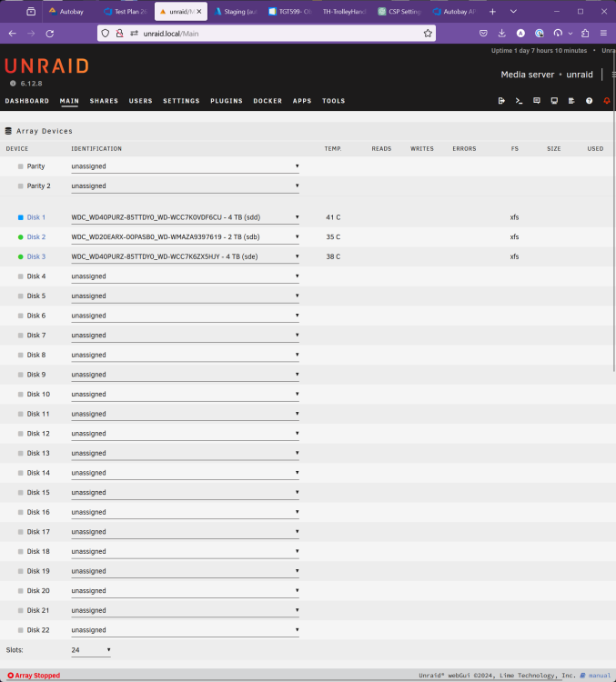The image size is (616, 682).
Task: Open the Disk 1 link
Action: click(x=36, y=217)
